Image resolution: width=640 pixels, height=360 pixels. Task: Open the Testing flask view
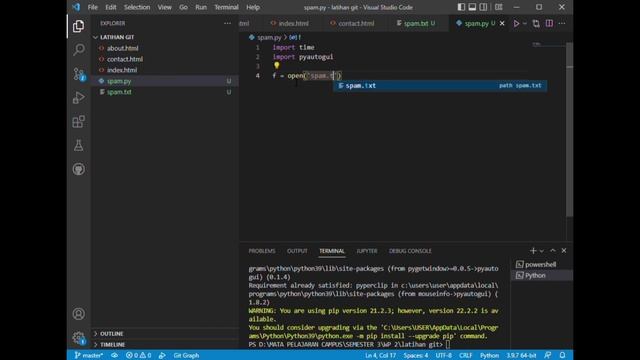pyautogui.click(x=78, y=145)
